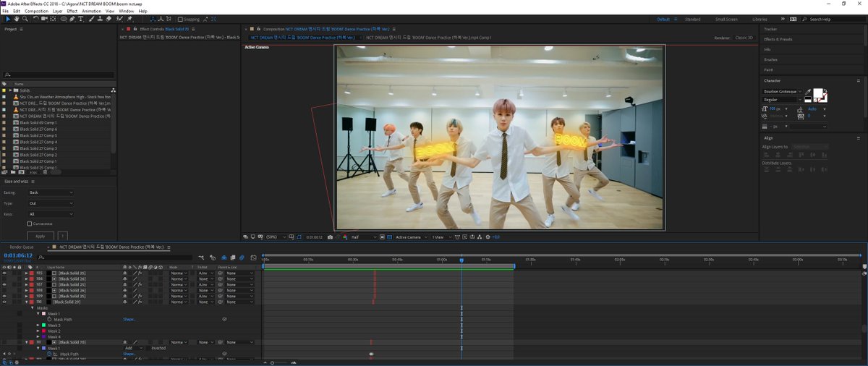Click the Mask Path stopwatch under Mask 1
This screenshot has width=868, height=366.
click(x=49, y=319)
